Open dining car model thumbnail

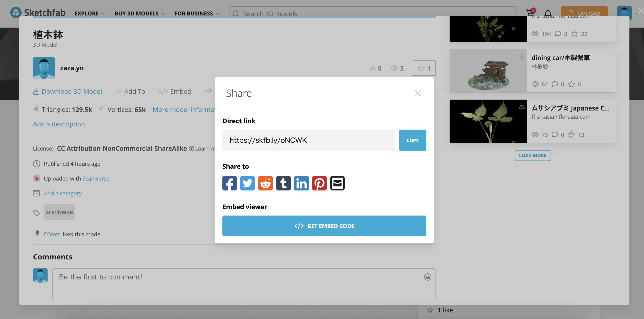tap(488, 71)
